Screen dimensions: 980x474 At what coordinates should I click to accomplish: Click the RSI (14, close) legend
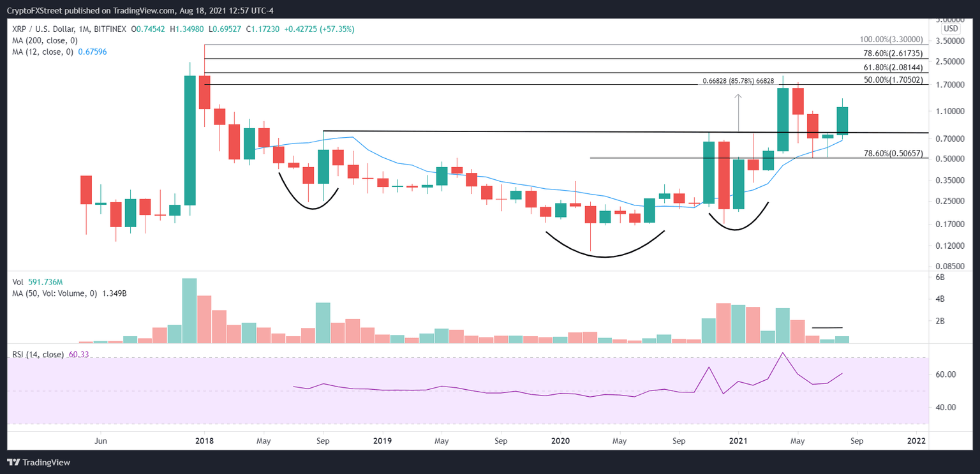pyautogui.click(x=38, y=354)
